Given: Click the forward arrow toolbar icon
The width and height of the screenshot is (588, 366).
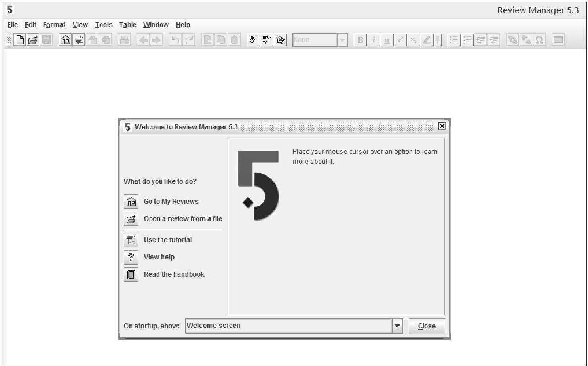Looking at the screenshot, I should [x=157, y=40].
